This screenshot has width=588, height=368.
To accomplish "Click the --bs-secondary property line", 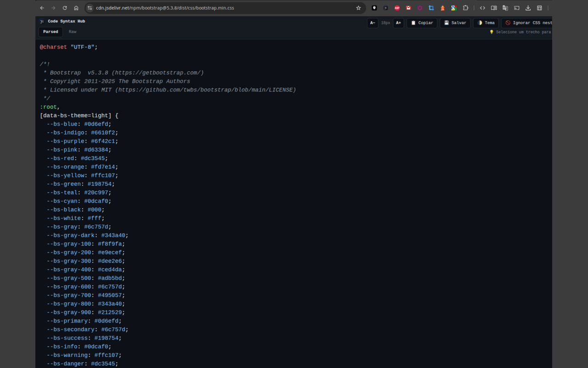I will pos(87,329).
